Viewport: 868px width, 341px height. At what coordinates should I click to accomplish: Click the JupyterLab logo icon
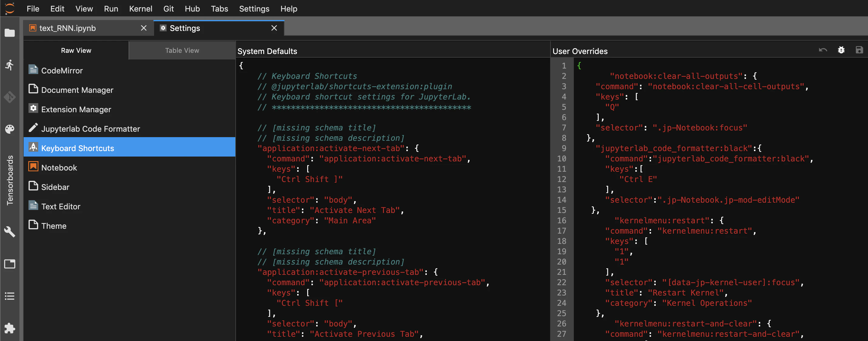[10, 8]
